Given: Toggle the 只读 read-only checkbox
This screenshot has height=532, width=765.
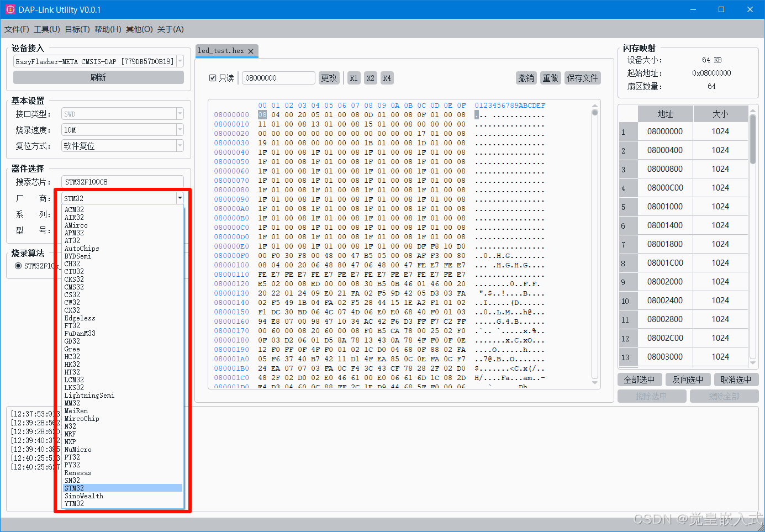Looking at the screenshot, I should point(213,78).
